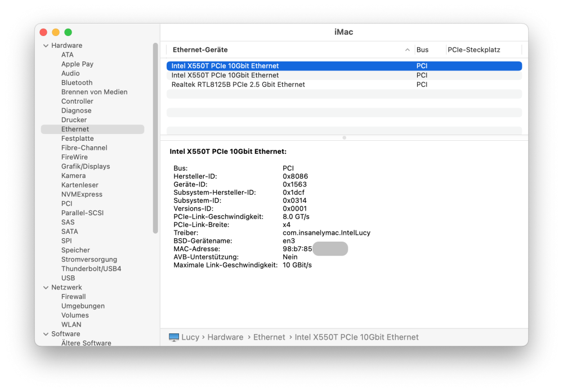Screen dimensions: 563x392
Task: Close the iMac window with red button
Action: click(43, 32)
